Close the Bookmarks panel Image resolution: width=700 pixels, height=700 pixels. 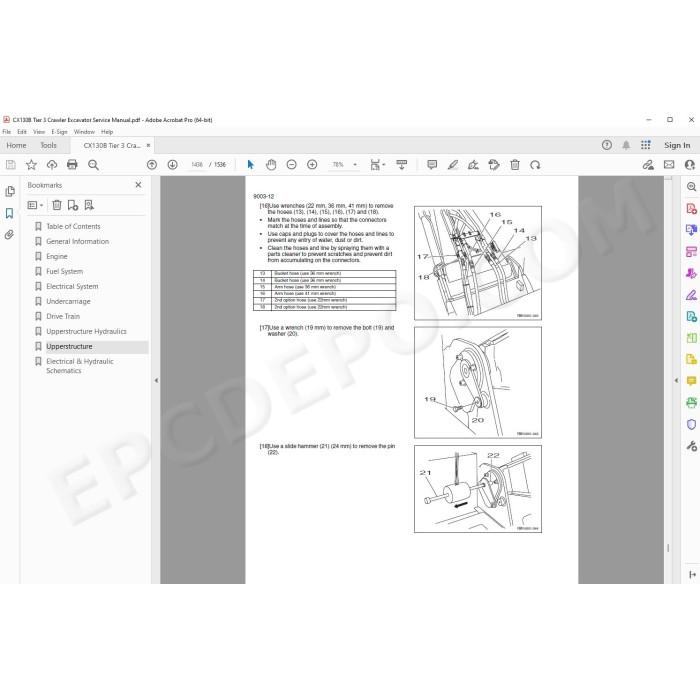(138, 185)
